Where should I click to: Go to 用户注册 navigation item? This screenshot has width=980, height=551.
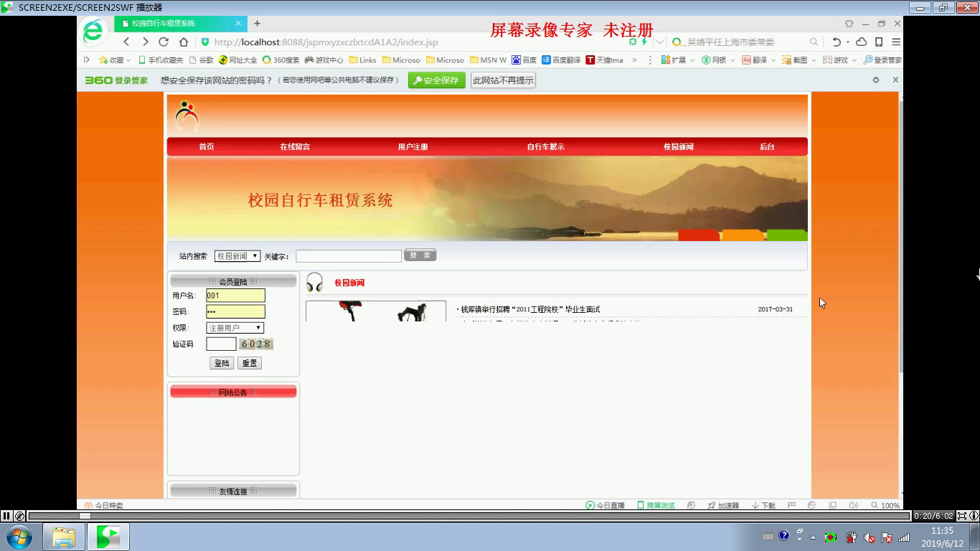click(413, 147)
